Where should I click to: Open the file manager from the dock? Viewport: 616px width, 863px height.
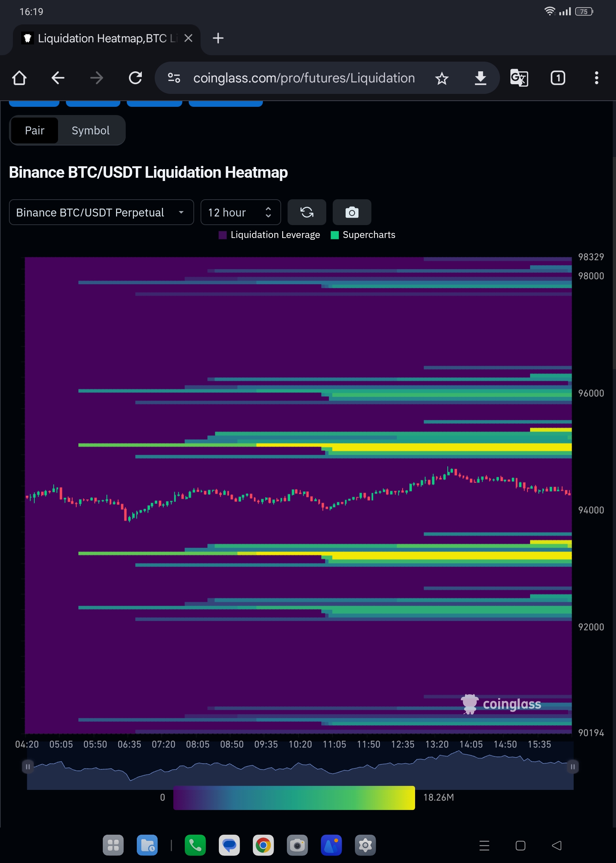(147, 845)
